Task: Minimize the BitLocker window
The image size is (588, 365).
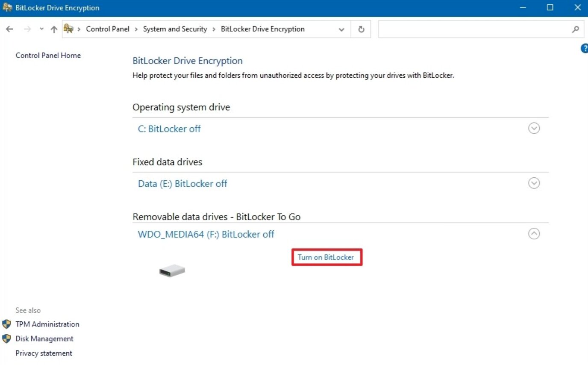Action: point(523,8)
